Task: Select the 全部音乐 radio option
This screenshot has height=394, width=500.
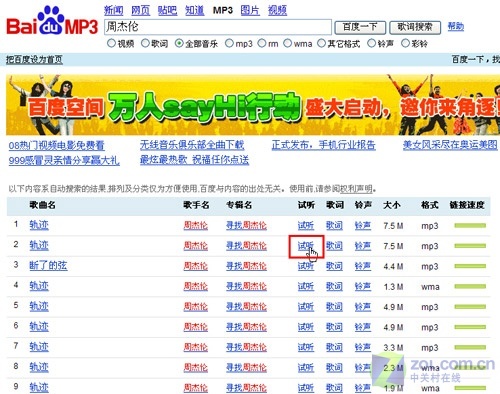Action: 179,43
